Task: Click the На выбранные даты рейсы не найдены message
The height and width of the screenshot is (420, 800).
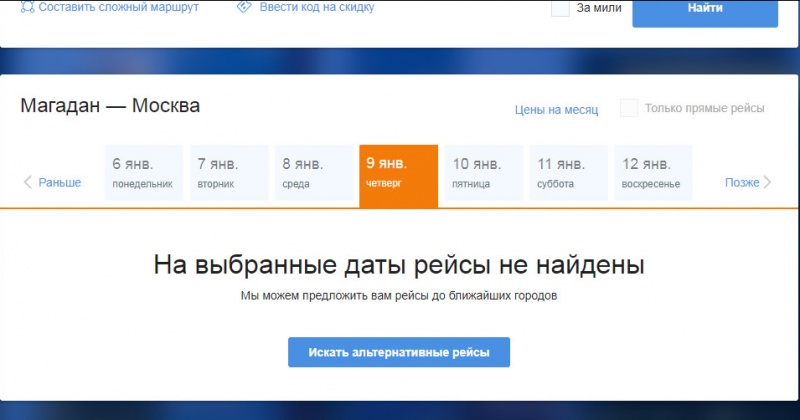Action: point(399,265)
